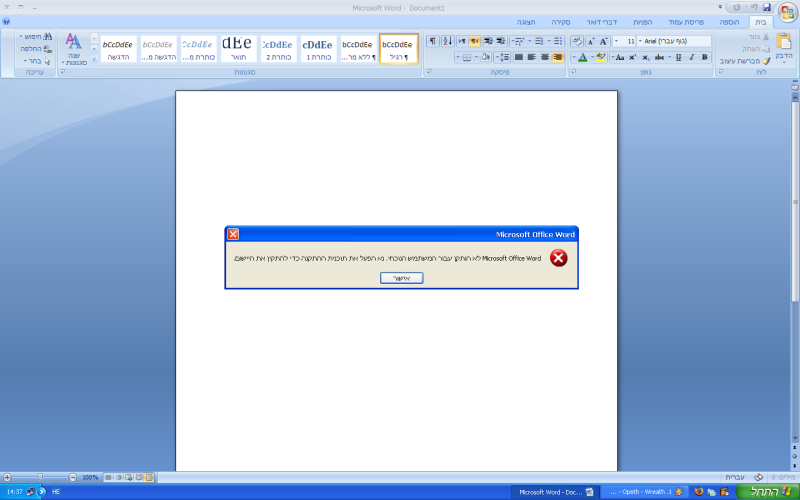Click the Align Left icon
This screenshot has height=500, width=800.
click(x=532, y=57)
